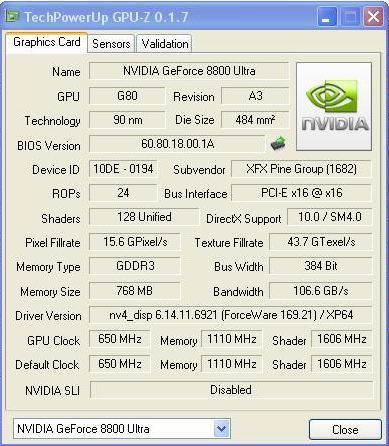Click the GPU field showing G80
Image resolution: width=389 pixels, height=446 pixels.
[x=127, y=96]
